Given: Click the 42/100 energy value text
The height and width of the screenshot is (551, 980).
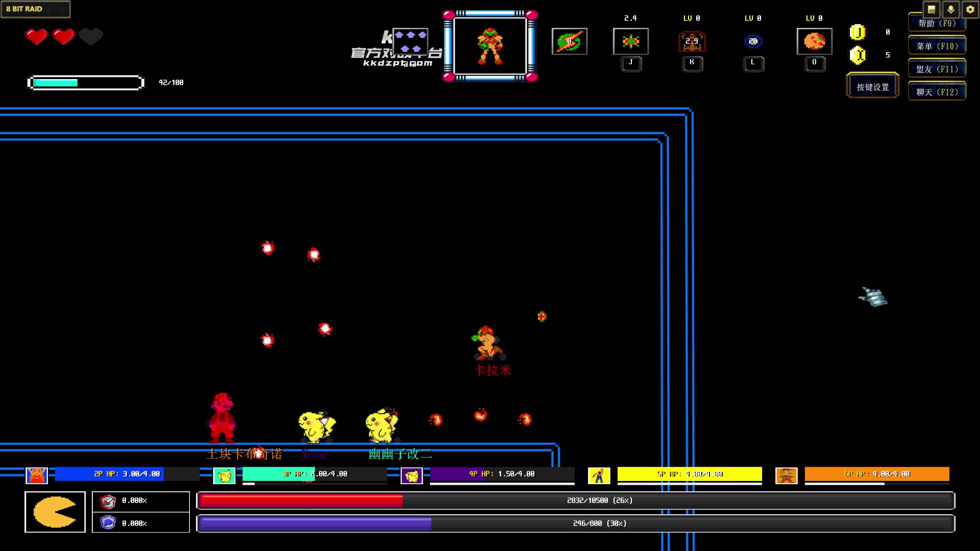Looking at the screenshot, I should [x=171, y=83].
